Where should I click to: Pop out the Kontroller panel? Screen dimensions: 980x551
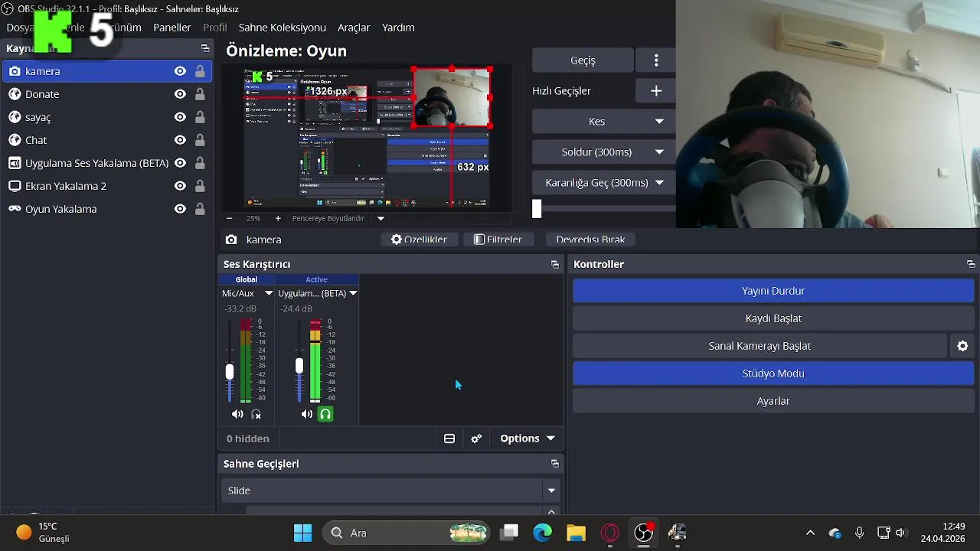pyautogui.click(x=971, y=265)
